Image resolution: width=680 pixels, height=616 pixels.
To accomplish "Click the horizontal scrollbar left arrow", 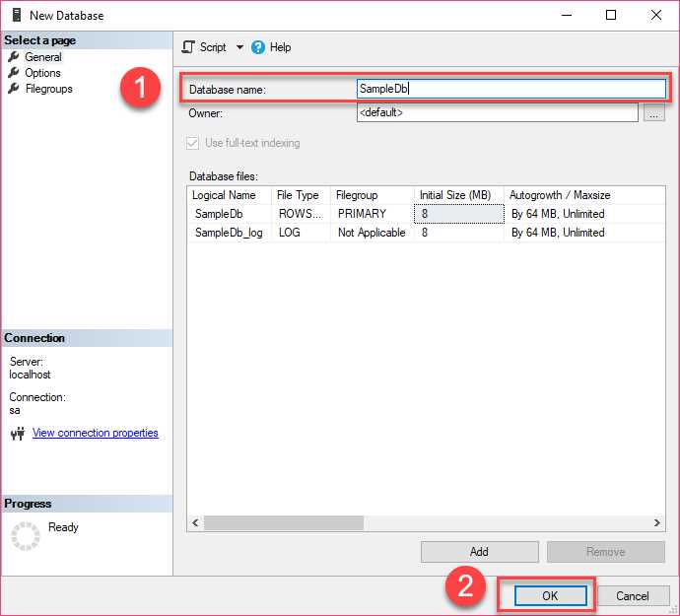I will pyautogui.click(x=195, y=522).
